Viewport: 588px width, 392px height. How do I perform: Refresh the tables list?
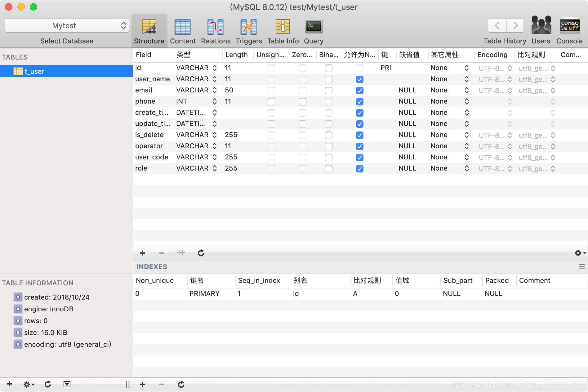(48, 384)
